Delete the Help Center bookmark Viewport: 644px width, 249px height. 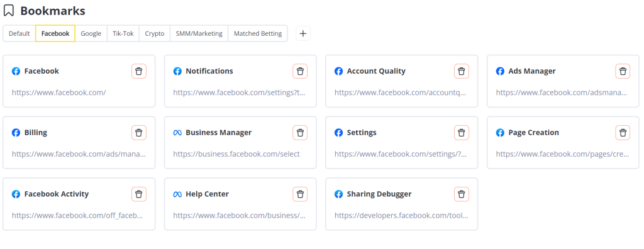(300, 194)
